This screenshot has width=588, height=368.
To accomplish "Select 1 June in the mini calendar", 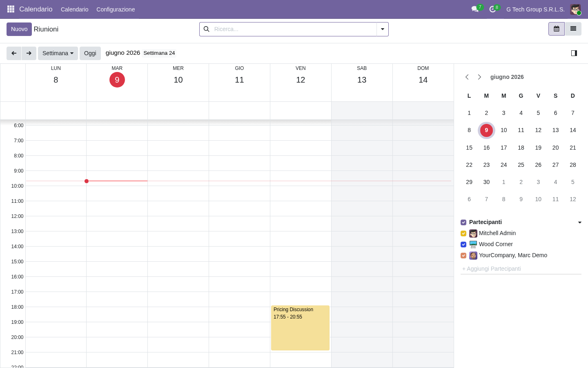I will [x=469, y=113].
